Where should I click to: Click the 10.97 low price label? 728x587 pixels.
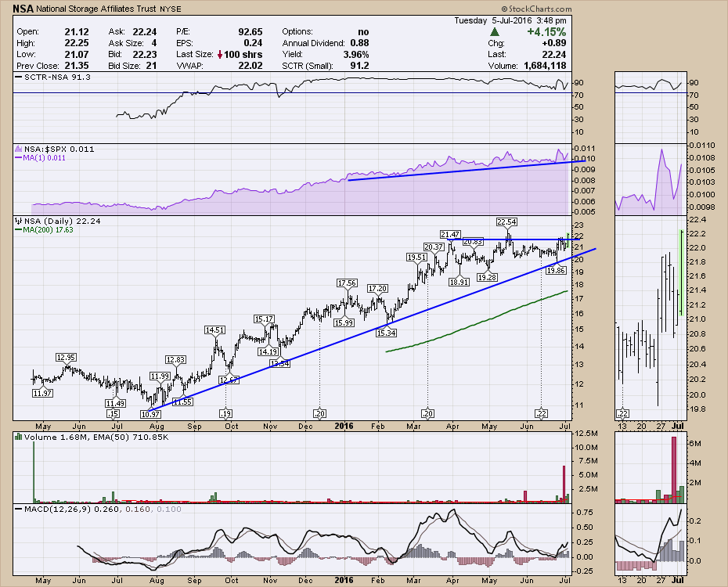(x=150, y=414)
